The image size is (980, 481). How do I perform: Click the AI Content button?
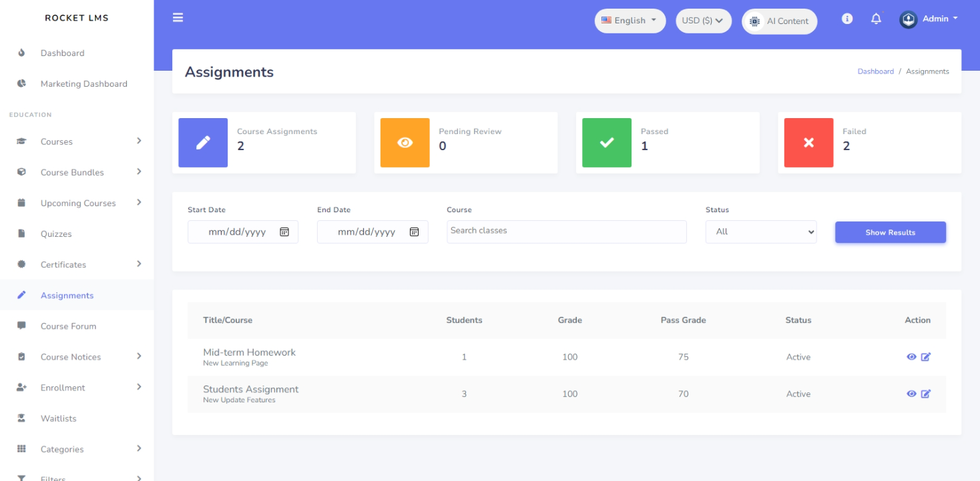click(780, 21)
